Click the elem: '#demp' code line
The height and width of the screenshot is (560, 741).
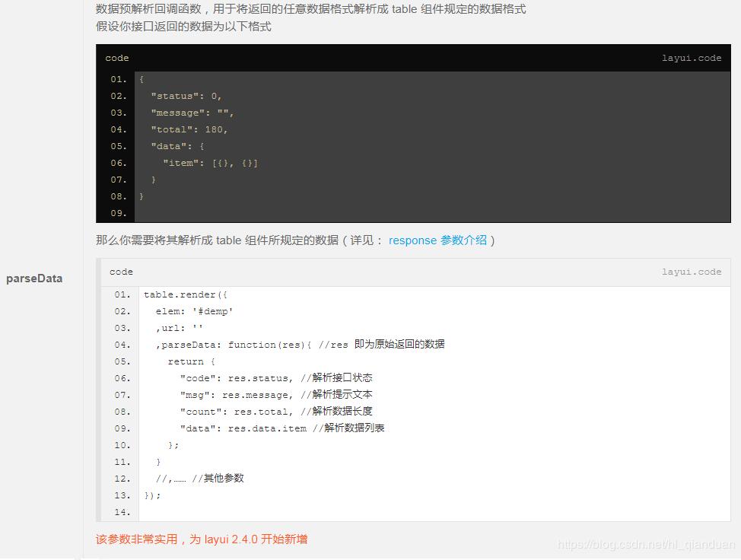point(194,311)
